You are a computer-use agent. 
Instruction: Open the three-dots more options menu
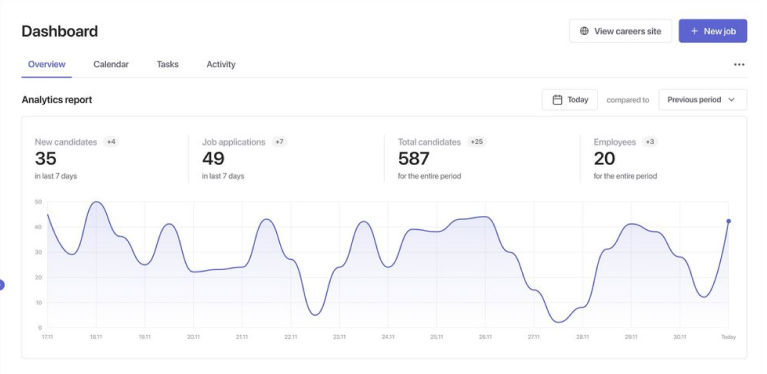click(739, 65)
